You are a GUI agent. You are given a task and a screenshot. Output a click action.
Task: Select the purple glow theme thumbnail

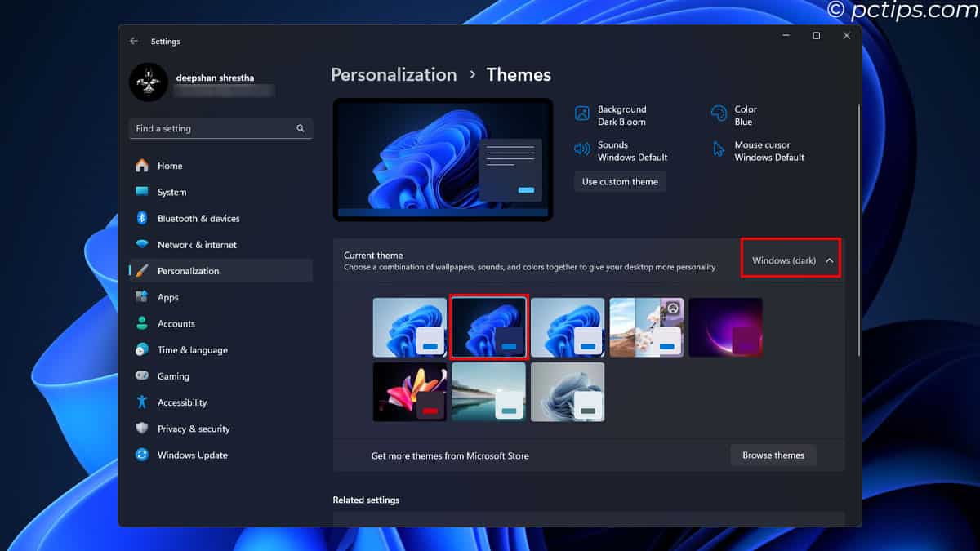725,327
